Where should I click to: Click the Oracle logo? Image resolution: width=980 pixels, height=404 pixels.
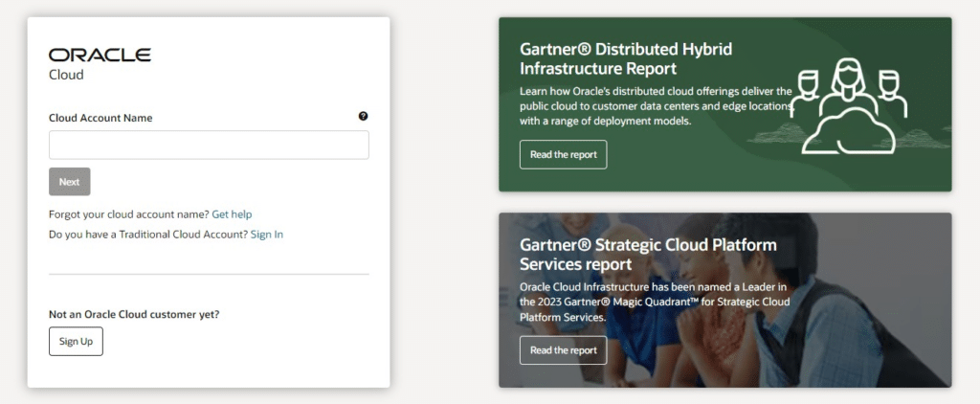[100, 55]
